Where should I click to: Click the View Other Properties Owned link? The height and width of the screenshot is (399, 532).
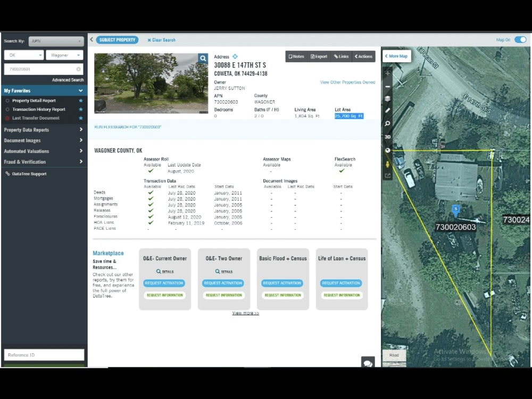[x=348, y=82]
